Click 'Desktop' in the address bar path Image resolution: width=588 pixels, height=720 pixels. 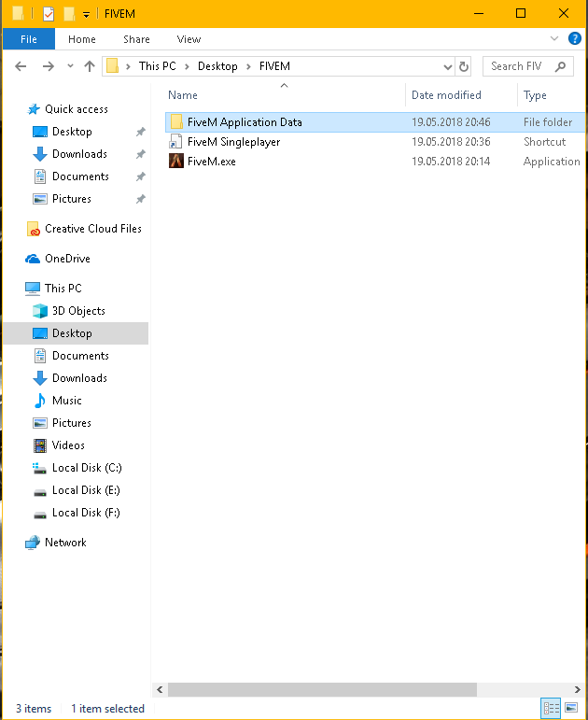click(x=217, y=66)
